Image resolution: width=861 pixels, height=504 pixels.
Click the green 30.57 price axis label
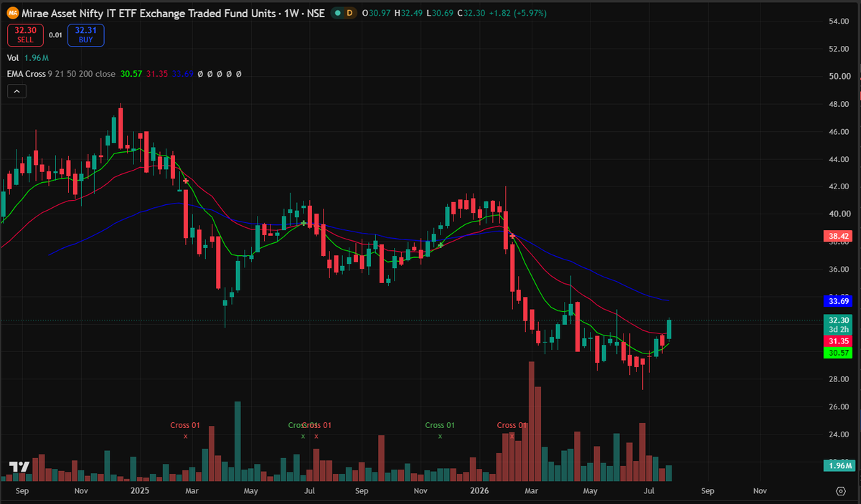click(x=839, y=353)
